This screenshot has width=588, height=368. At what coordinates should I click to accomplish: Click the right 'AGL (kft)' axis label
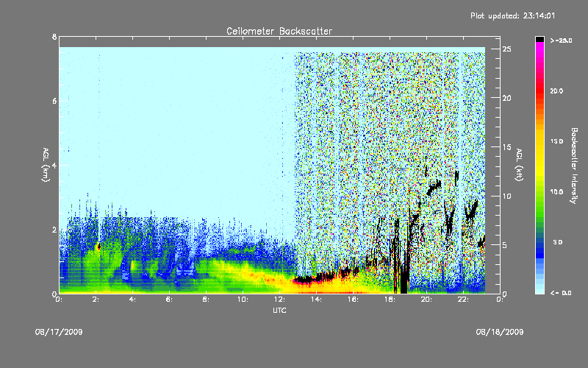[x=520, y=165]
